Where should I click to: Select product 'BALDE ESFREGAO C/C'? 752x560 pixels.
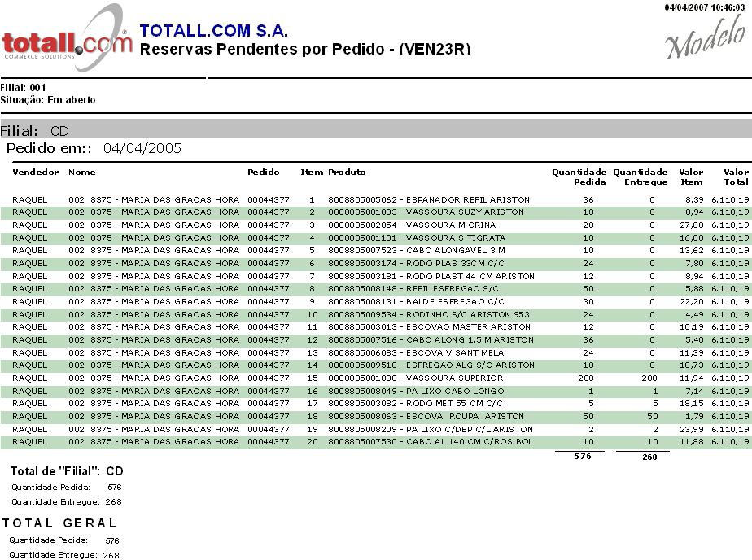coord(455,302)
